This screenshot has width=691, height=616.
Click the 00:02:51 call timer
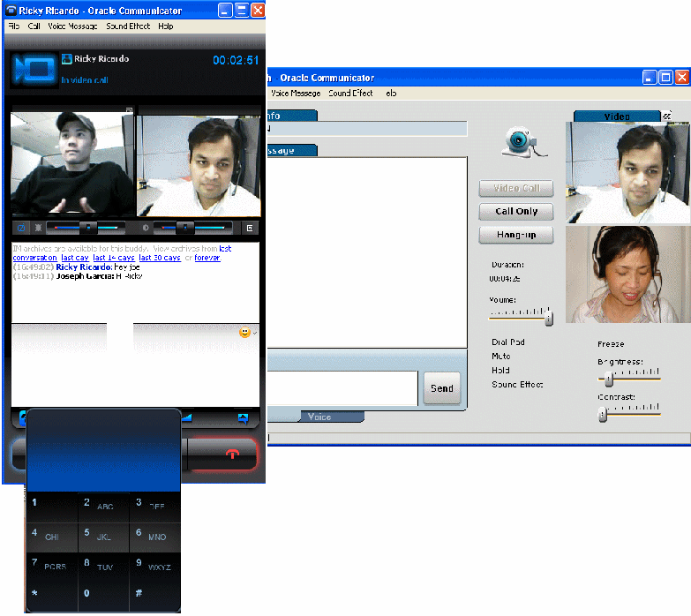point(236,60)
